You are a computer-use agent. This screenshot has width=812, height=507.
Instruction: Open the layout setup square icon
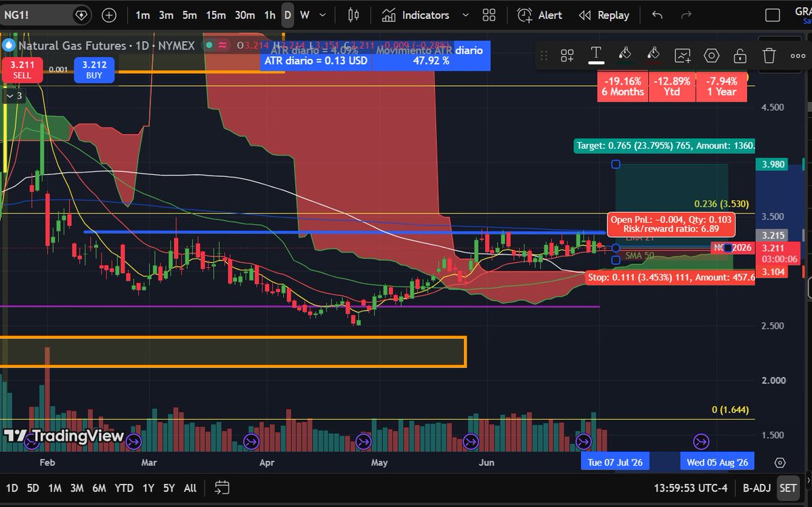pyautogui.click(x=773, y=15)
